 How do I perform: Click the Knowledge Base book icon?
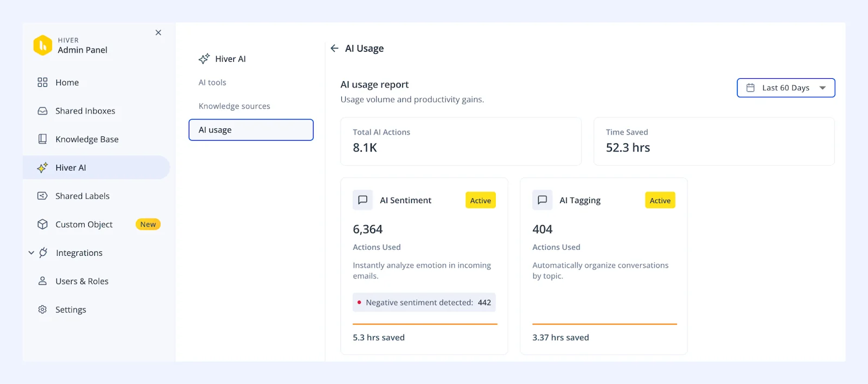(42, 139)
